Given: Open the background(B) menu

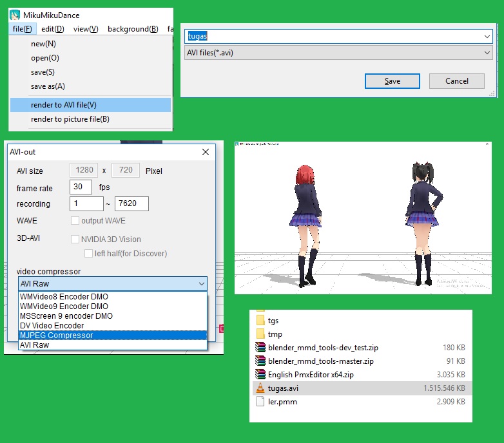Looking at the screenshot, I should pyautogui.click(x=133, y=29).
